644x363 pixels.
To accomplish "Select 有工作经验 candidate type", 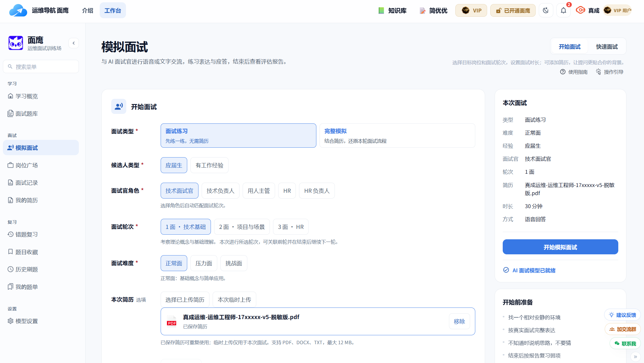I will click(x=209, y=165).
